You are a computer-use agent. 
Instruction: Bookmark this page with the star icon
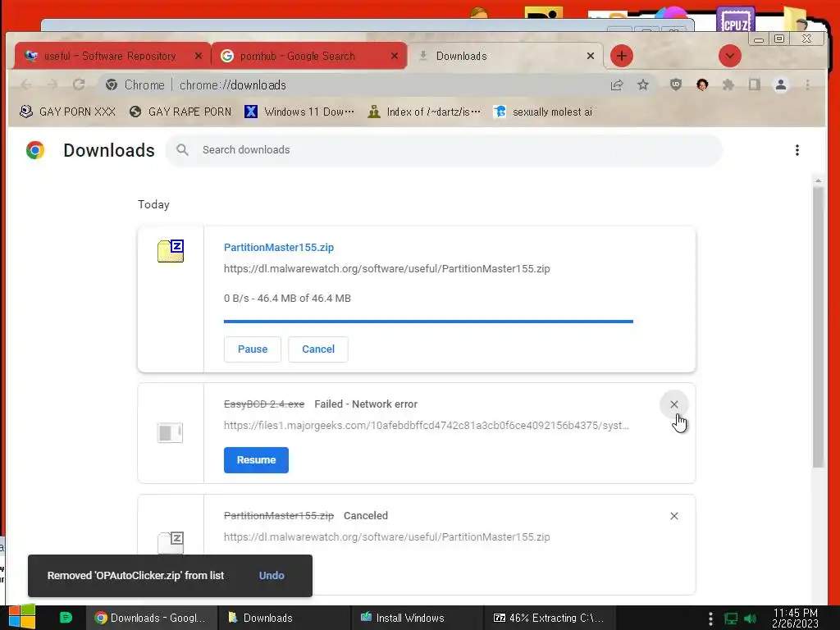tap(643, 84)
